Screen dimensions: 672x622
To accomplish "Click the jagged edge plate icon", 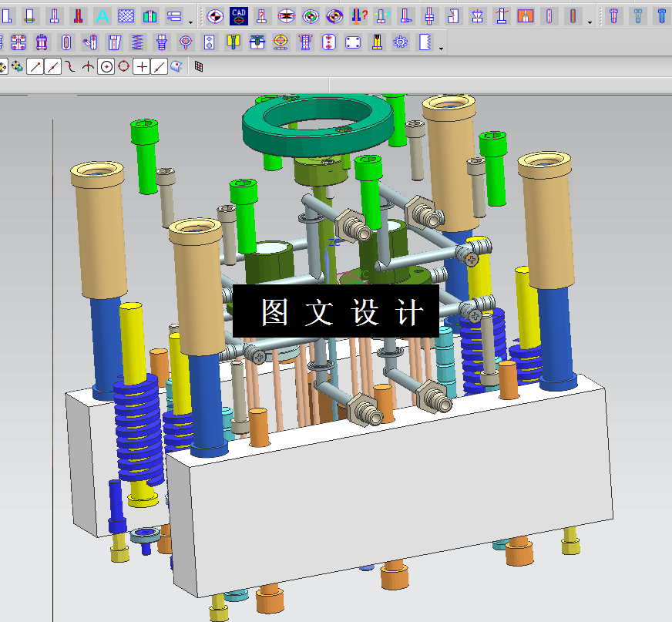I will coord(425,42).
